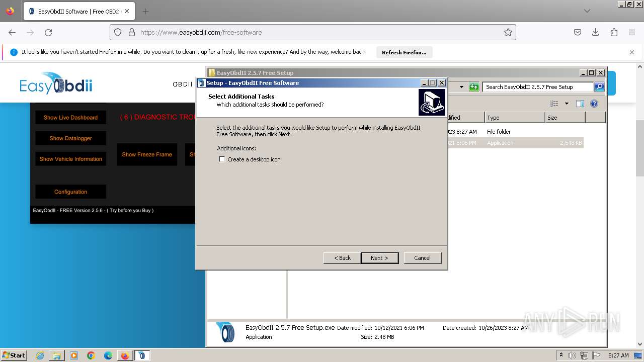Click Show Freeze Frame on the page
This screenshot has height=362, width=644.
coord(147,154)
